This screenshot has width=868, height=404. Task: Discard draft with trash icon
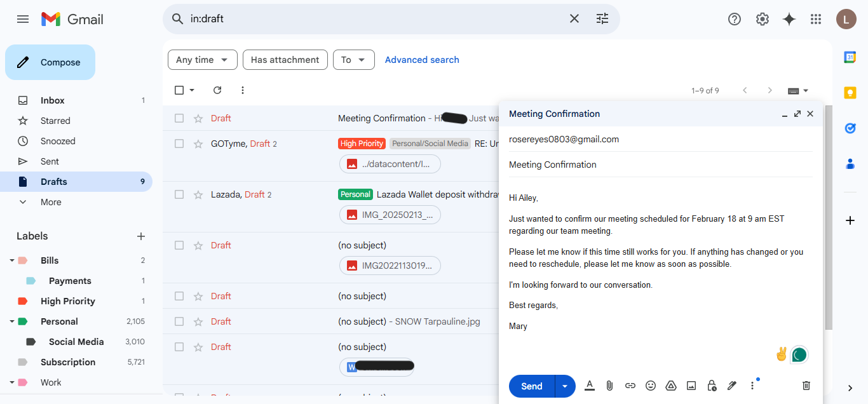click(x=806, y=386)
